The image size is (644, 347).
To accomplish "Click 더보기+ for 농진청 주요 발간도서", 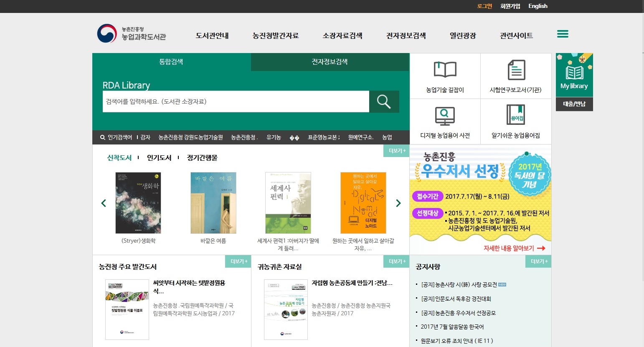I will pyautogui.click(x=238, y=261).
